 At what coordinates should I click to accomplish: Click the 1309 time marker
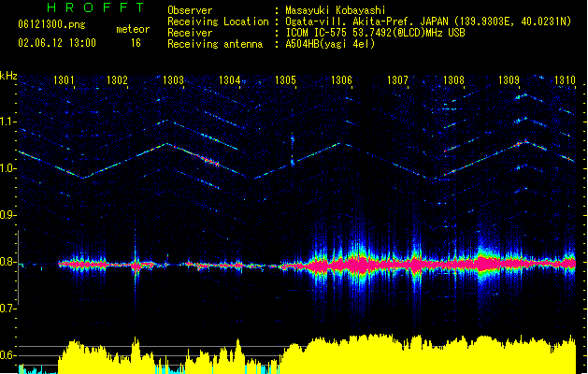tap(509, 80)
